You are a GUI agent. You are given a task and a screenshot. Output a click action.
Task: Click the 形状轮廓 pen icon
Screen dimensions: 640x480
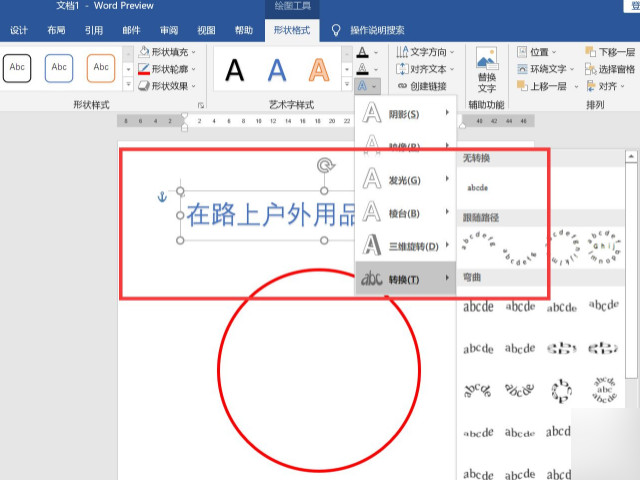[144, 69]
